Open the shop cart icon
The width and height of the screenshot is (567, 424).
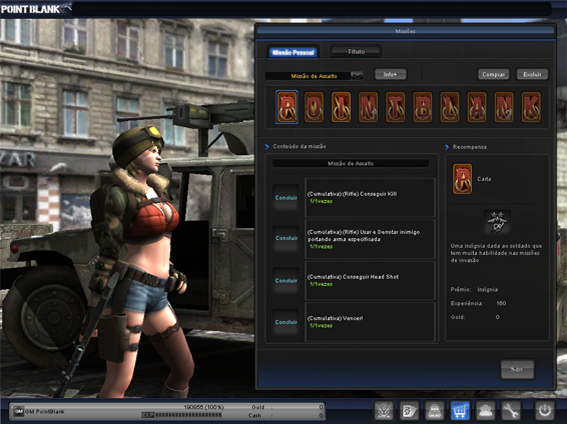coord(460,411)
